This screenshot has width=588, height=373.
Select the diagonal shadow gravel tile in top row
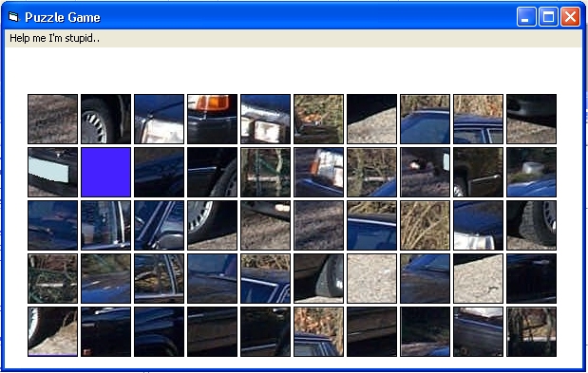pos(371,119)
